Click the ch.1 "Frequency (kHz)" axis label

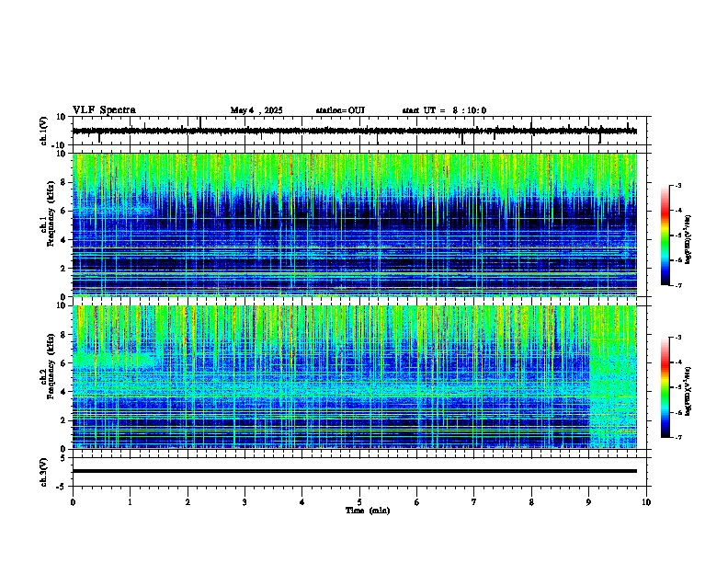coord(51,213)
